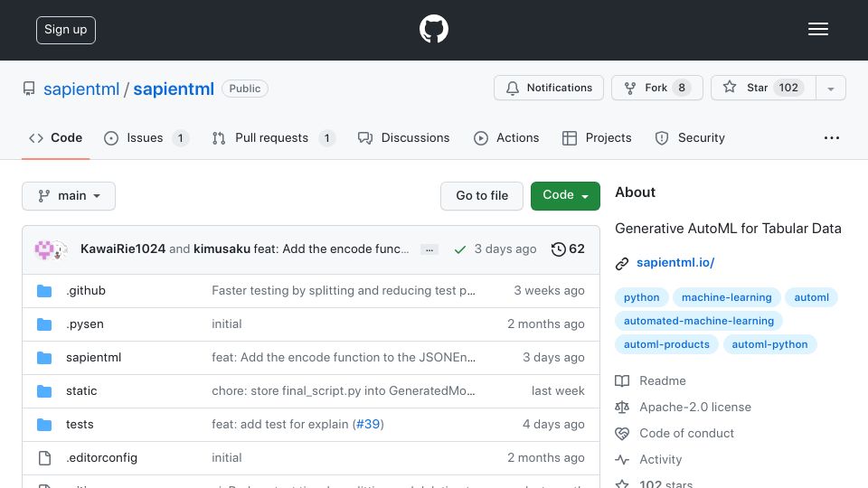Expand the commit message ellipsis button
The height and width of the screenshot is (488, 868).
tap(429, 250)
